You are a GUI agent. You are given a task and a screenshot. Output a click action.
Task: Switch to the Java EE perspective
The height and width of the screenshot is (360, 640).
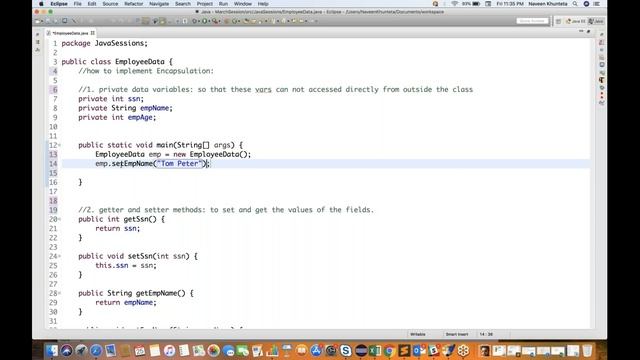(x=576, y=21)
